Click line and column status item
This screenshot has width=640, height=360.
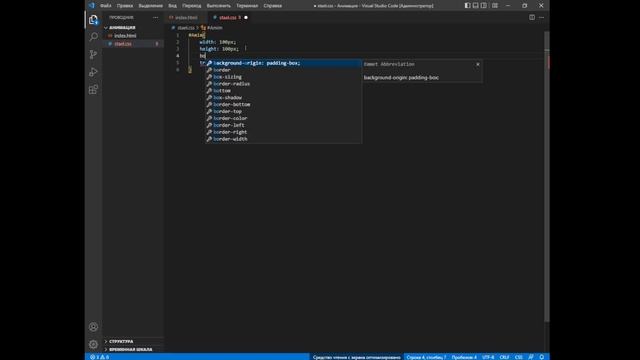(426, 357)
